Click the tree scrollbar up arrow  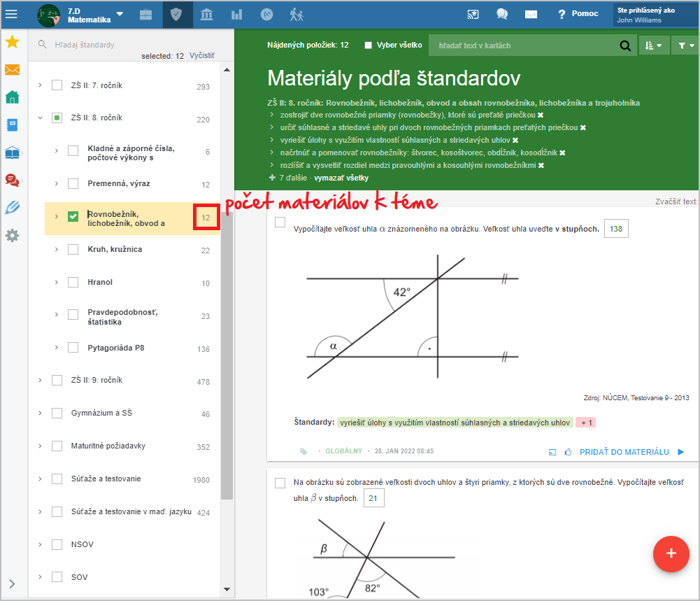tap(227, 70)
